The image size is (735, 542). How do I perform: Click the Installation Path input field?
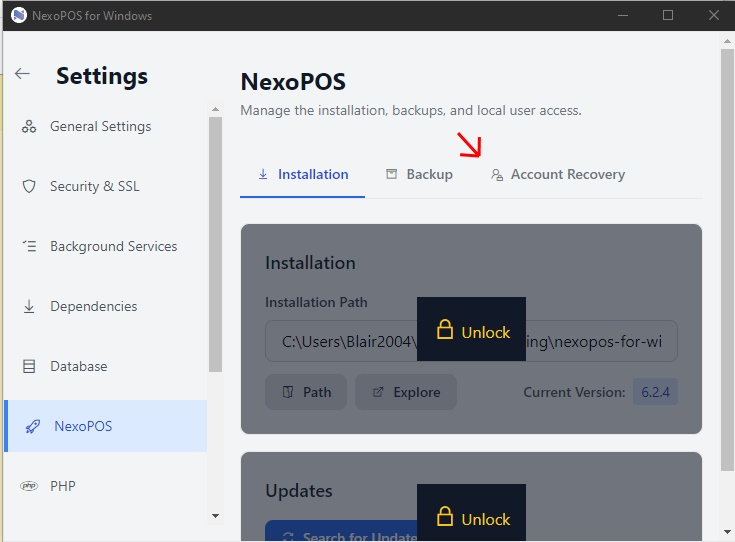472,341
